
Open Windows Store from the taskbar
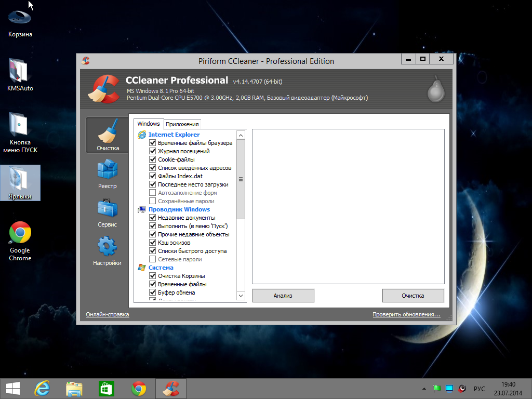pos(106,389)
